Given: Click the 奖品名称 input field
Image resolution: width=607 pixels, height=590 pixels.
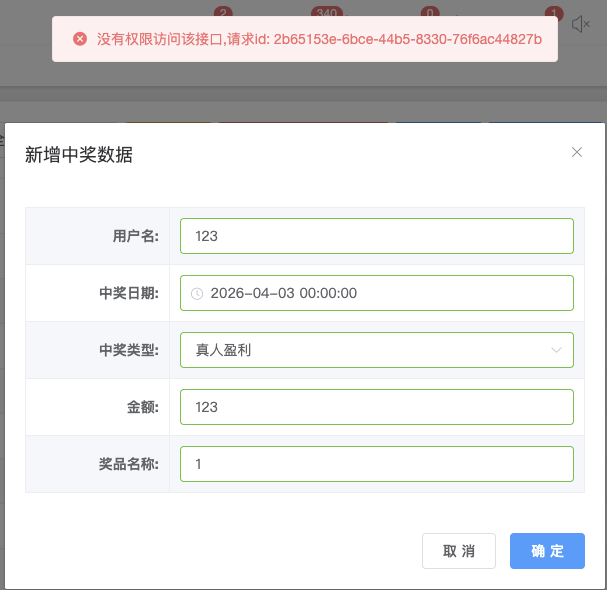Looking at the screenshot, I should tap(377, 464).
